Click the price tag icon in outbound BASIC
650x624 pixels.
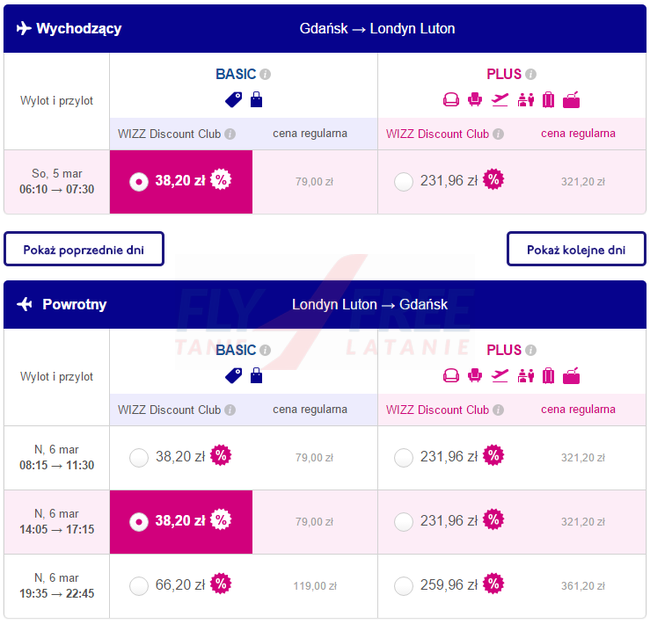(233, 99)
